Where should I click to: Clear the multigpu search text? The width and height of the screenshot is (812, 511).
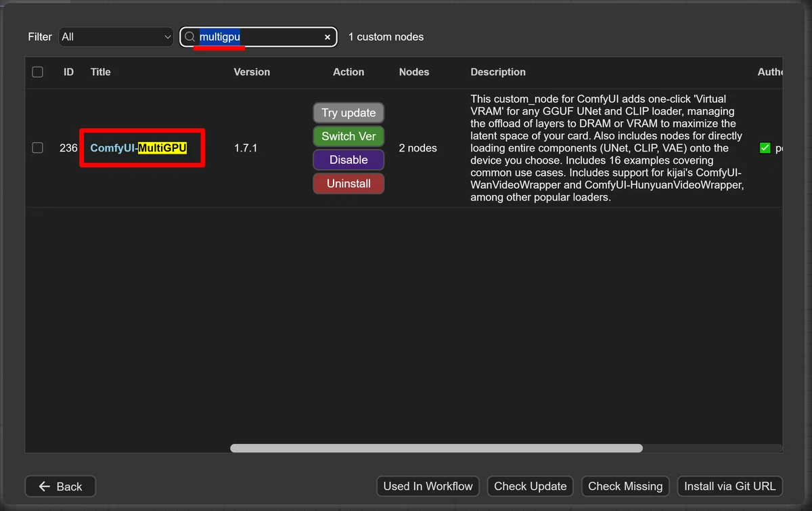tap(328, 37)
